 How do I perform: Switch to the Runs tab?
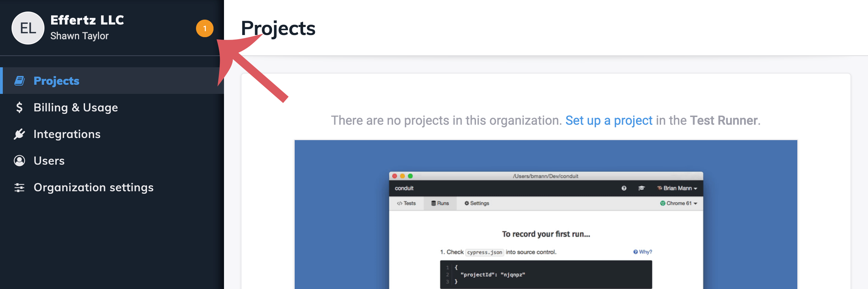pos(440,203)
